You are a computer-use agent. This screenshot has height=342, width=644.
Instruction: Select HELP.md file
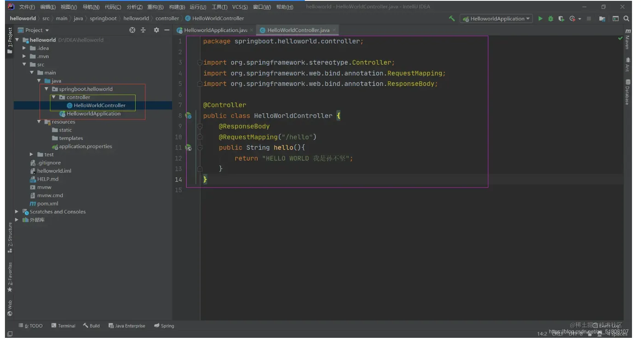[48, 179]
